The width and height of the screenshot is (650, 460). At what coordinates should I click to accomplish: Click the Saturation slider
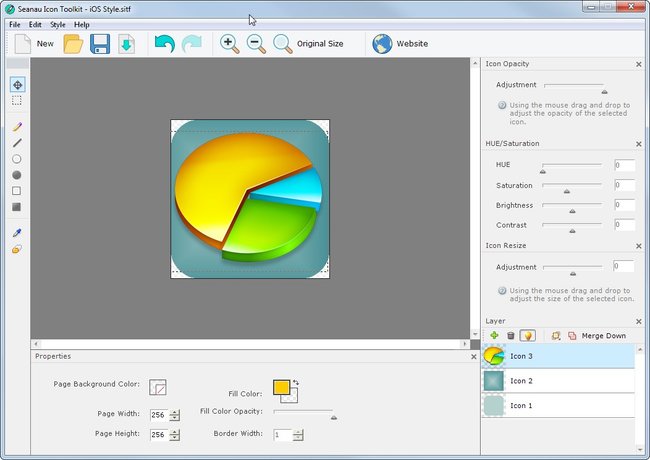572,186
